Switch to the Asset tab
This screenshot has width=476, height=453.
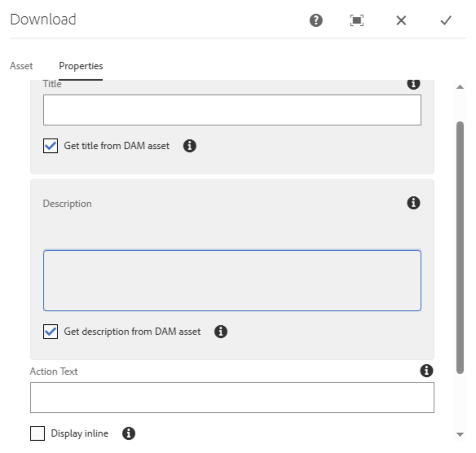point(22,66)
